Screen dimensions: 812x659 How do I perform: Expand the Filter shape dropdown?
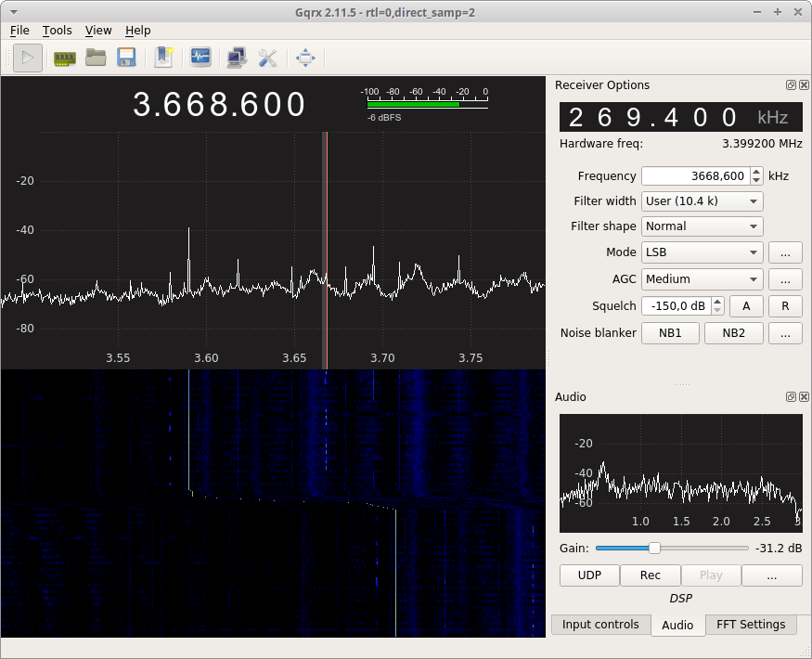point(702,226)
